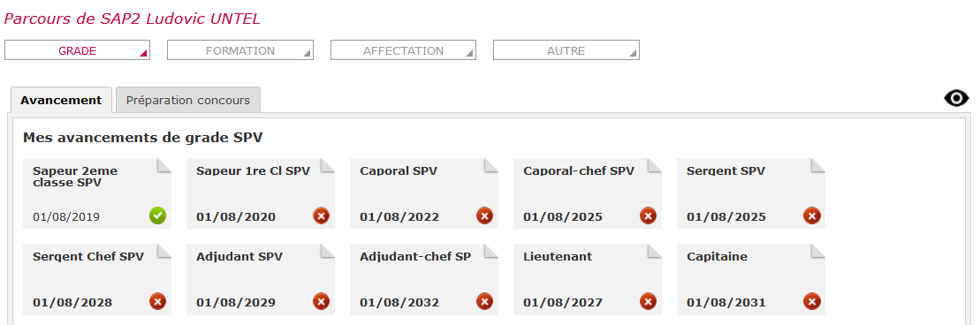Click green checkmark on Sapeur 2eme classe SPV

(157, 216)
